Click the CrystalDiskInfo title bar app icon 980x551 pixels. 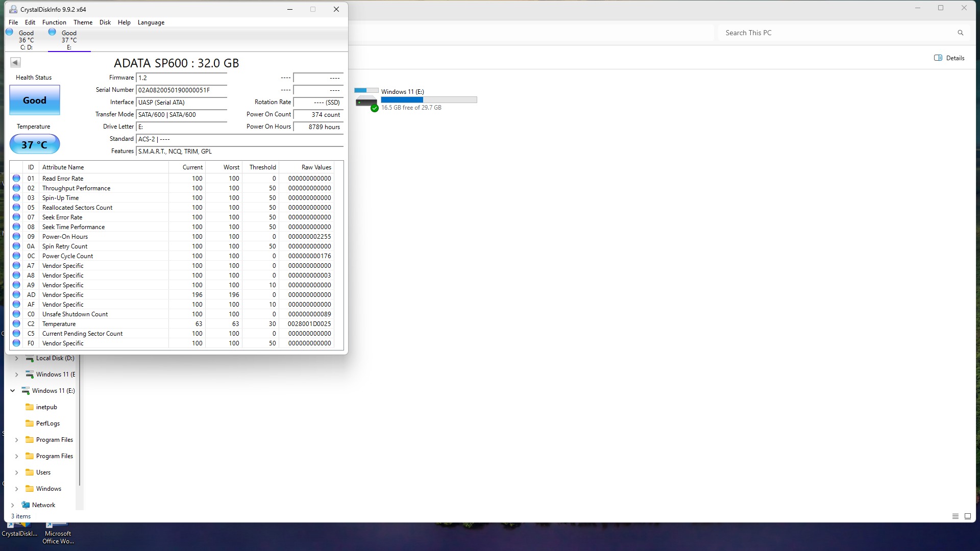pyautogui.click(x=13, y=9)
